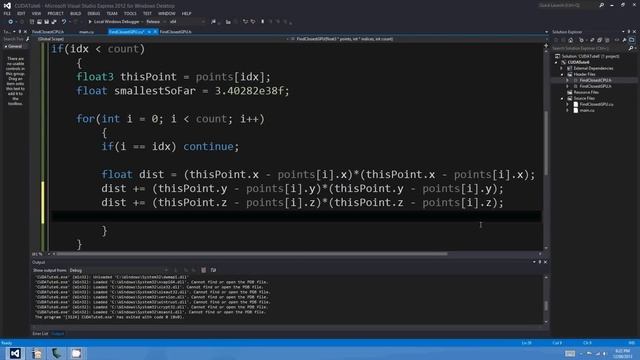Collapse the Source Files folder

562,98
